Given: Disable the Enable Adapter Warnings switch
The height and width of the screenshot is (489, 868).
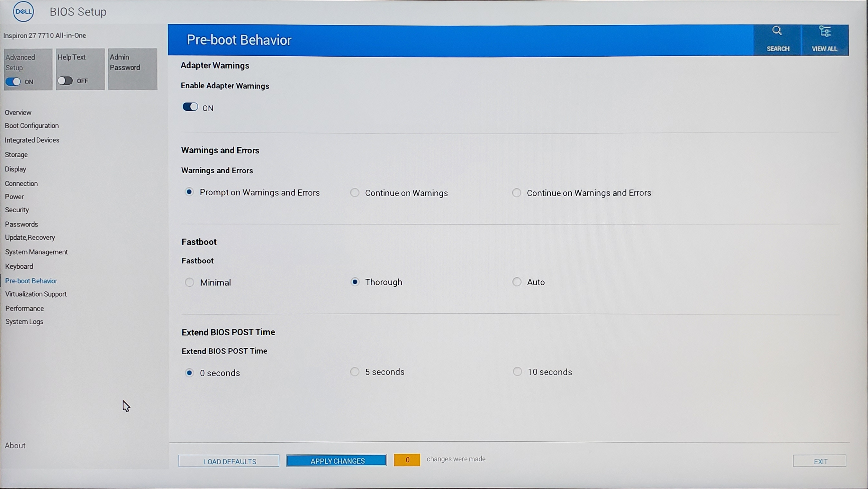Looking at the screenshot, I should pyautogui.click(x=190, y=107).
